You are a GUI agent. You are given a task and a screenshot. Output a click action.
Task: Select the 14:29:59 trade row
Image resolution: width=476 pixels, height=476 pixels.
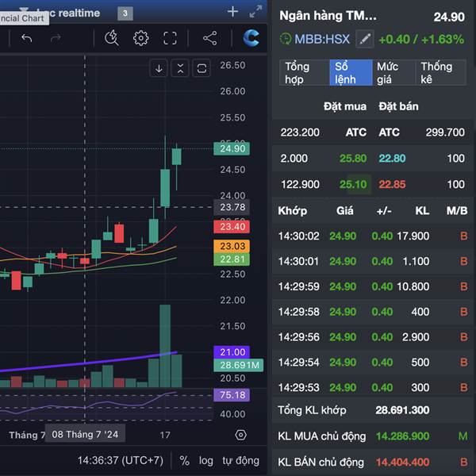tap(373, 286)
